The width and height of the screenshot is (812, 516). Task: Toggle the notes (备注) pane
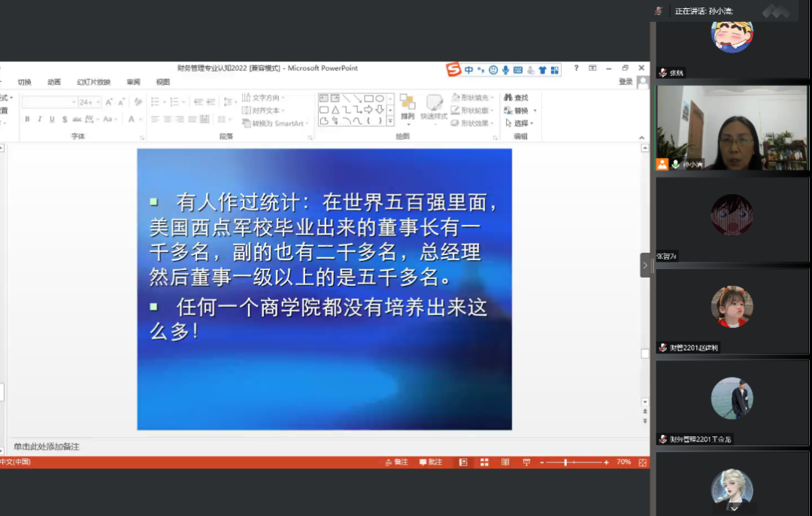coord(396,462)
